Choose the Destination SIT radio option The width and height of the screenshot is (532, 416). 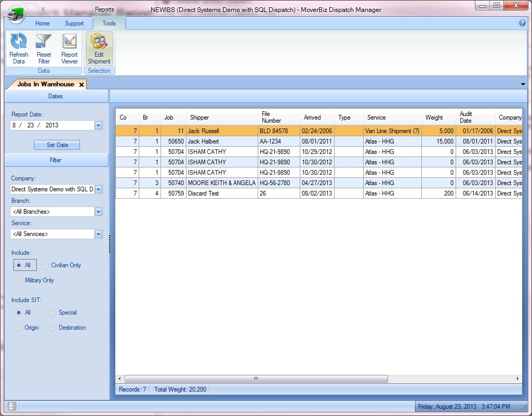(53, 328)
